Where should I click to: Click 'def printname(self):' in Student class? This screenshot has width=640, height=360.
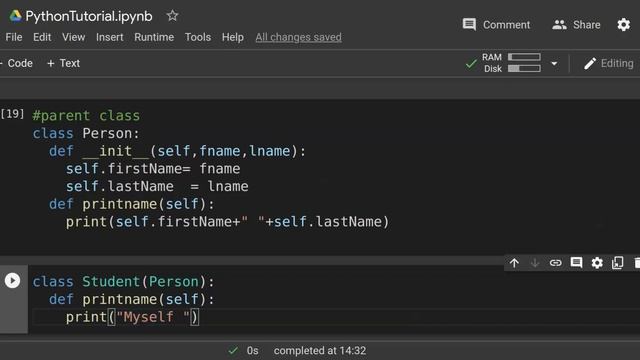(x=131, y=299)
